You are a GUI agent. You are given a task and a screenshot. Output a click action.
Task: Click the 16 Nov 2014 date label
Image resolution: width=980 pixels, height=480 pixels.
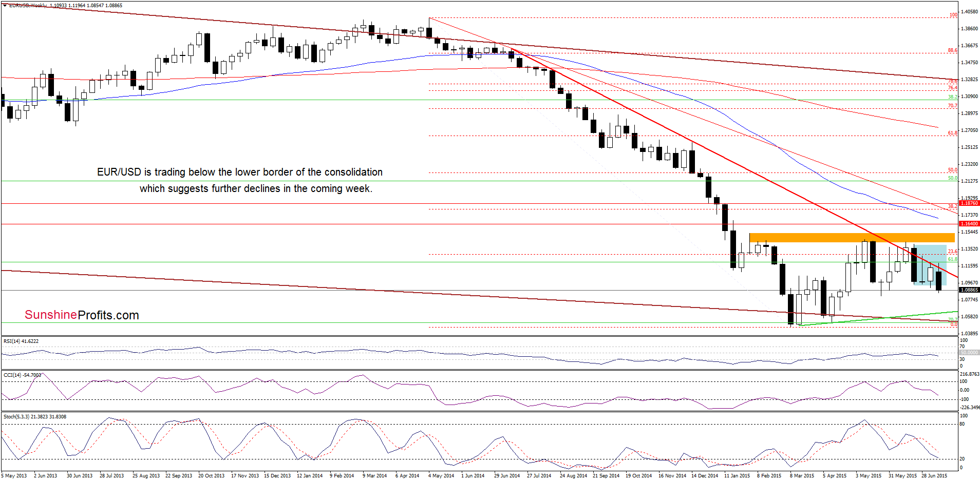click(x=672, y=476)
